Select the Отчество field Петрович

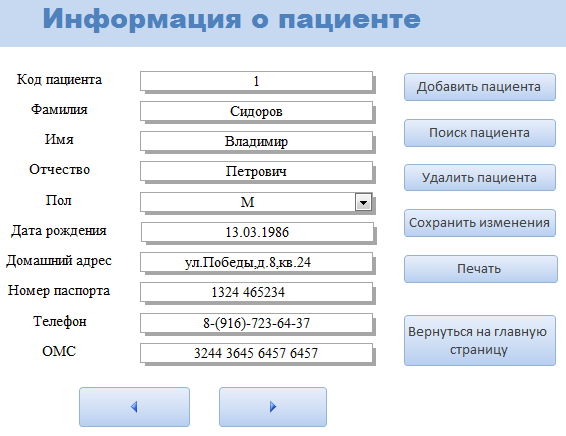(256, 171)
